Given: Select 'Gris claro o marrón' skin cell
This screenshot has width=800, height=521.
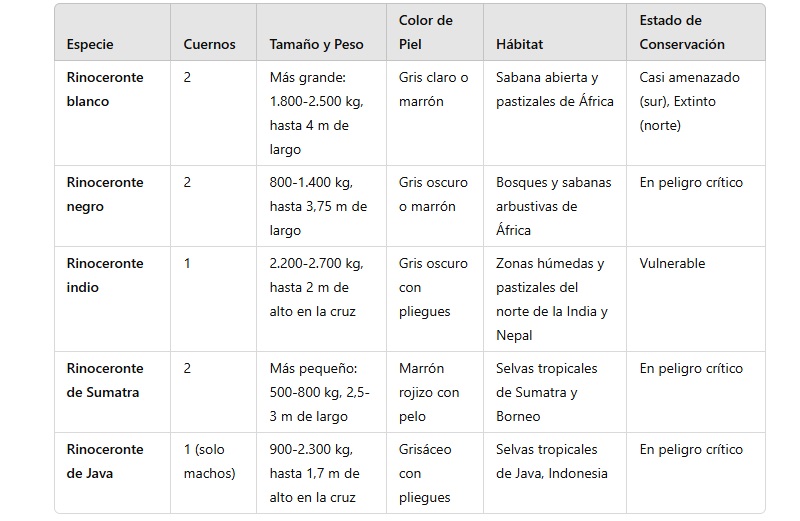Looking at the screenshot, I should point(433,89).
